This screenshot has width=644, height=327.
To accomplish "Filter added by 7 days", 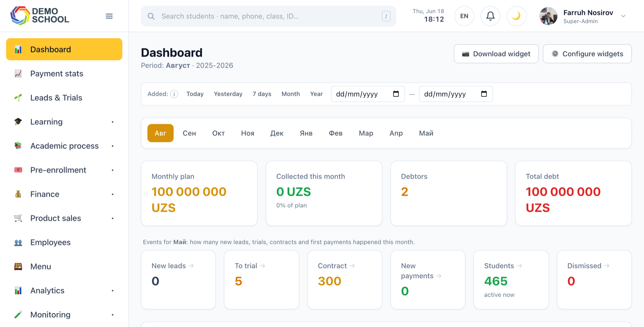I will click(262, 94).
